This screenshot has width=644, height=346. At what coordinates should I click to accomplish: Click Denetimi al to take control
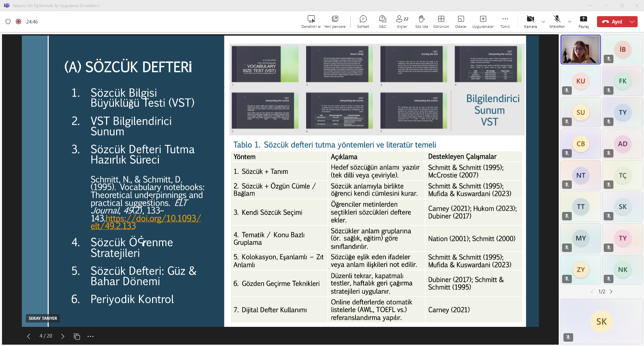(311, 21)
